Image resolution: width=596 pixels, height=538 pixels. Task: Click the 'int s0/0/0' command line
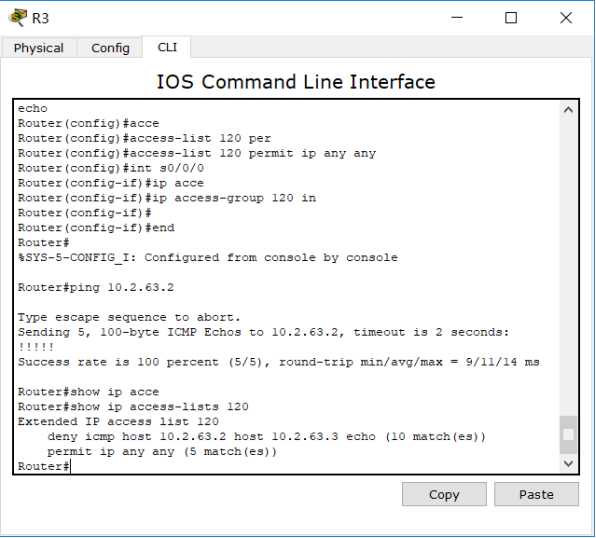pos(111,168)
